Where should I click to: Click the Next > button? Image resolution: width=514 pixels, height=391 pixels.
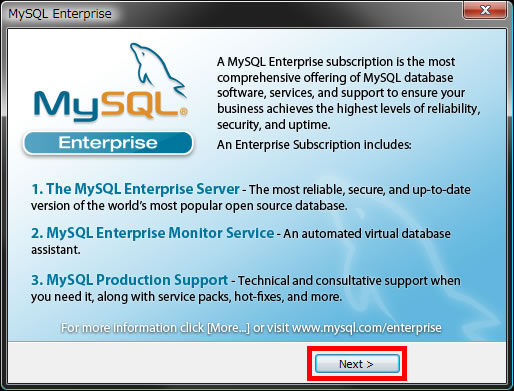(357, 364)
